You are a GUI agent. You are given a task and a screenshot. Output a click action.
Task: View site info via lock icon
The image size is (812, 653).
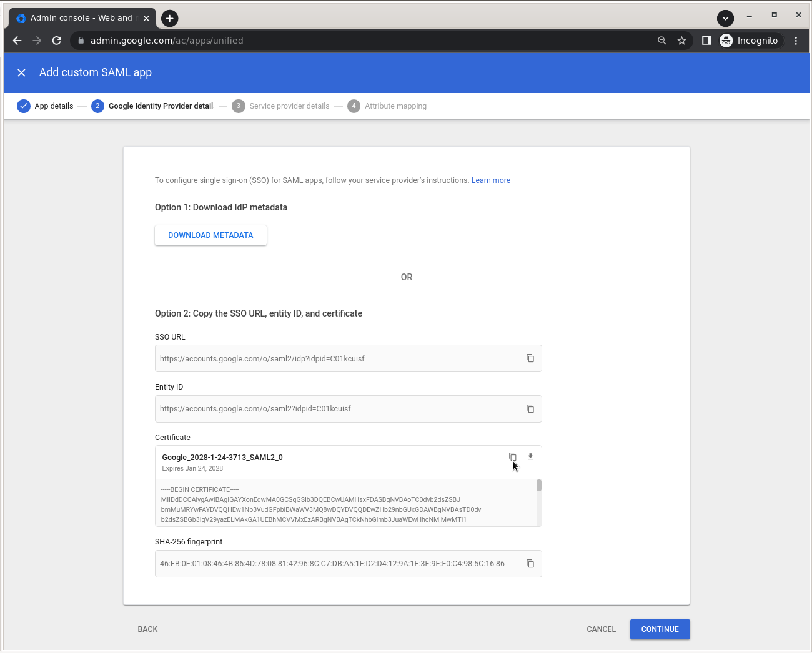[x=81, y=41]
